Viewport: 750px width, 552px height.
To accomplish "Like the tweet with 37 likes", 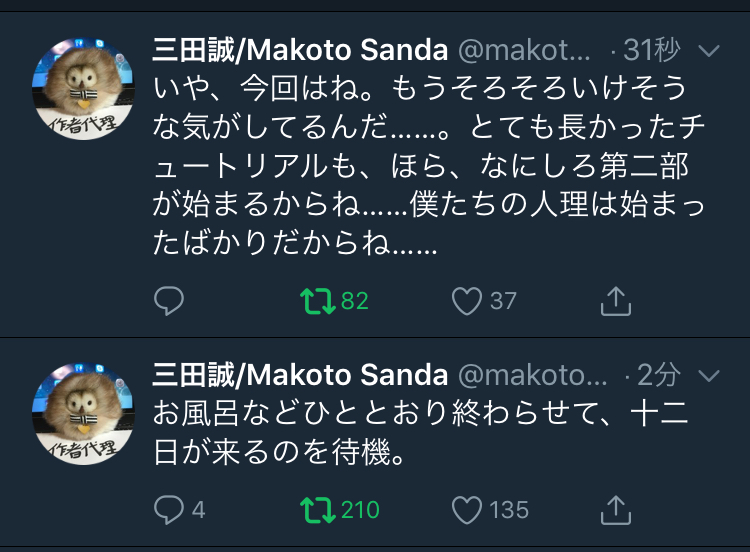I will pos(467,300).
